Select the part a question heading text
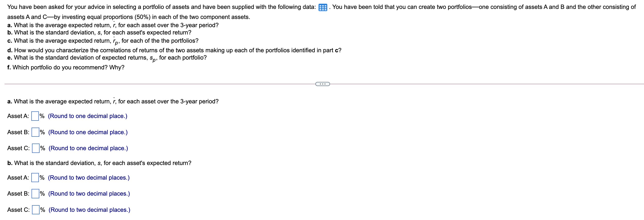Image resolution: width=644 pixels, height=220 pixels. point(112,101)
